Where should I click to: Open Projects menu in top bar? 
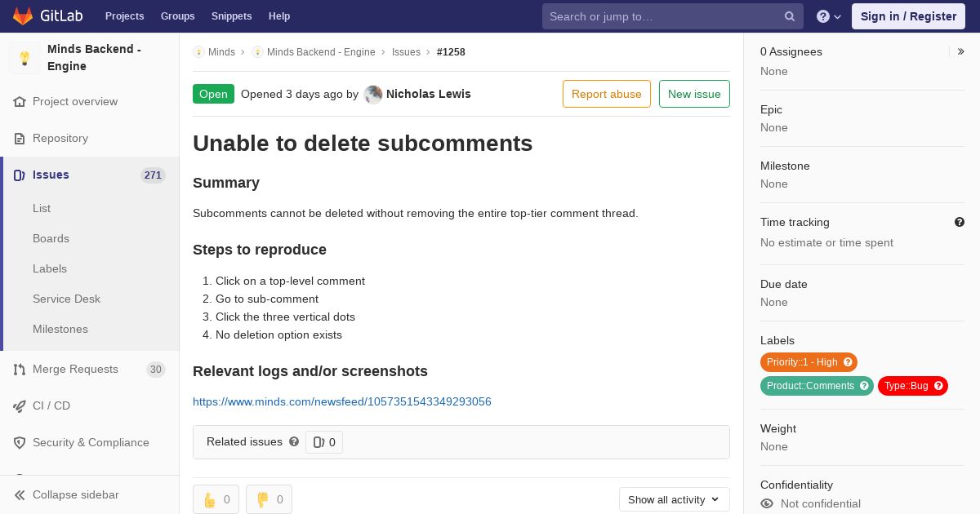pyautogui.click(x=124, y=16)
